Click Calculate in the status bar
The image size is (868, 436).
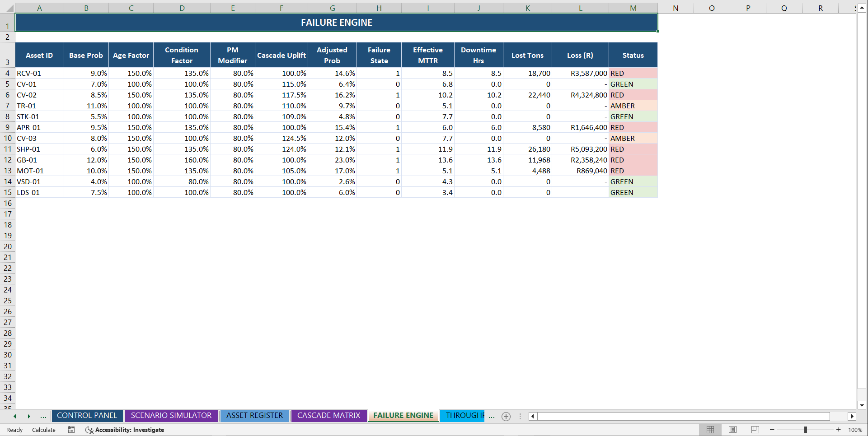[x=43, y=430]
